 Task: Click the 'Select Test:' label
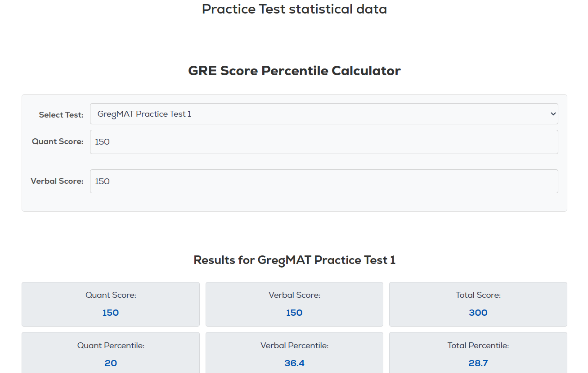pos(61,115)
